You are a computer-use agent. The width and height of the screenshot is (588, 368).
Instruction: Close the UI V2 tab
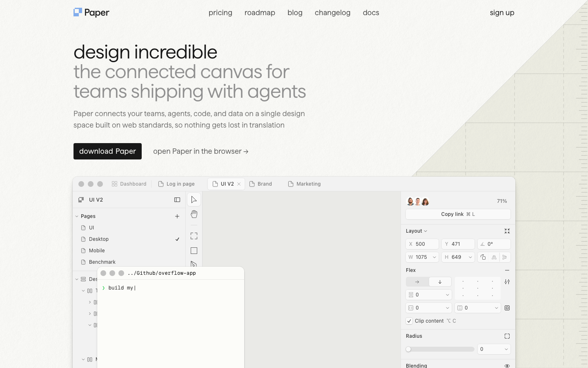coord(239,184)
